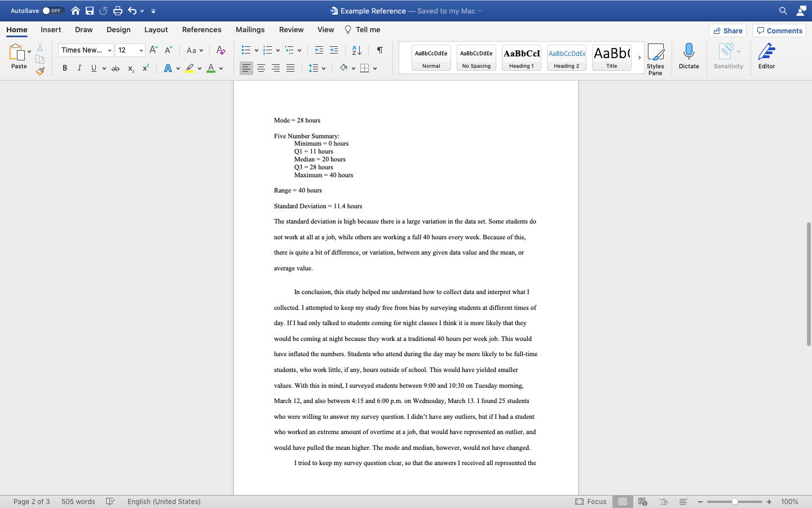Open the Quick Access Toolbar customize dropdown
This screenshot has width=812, height=508.
(153, 11)
